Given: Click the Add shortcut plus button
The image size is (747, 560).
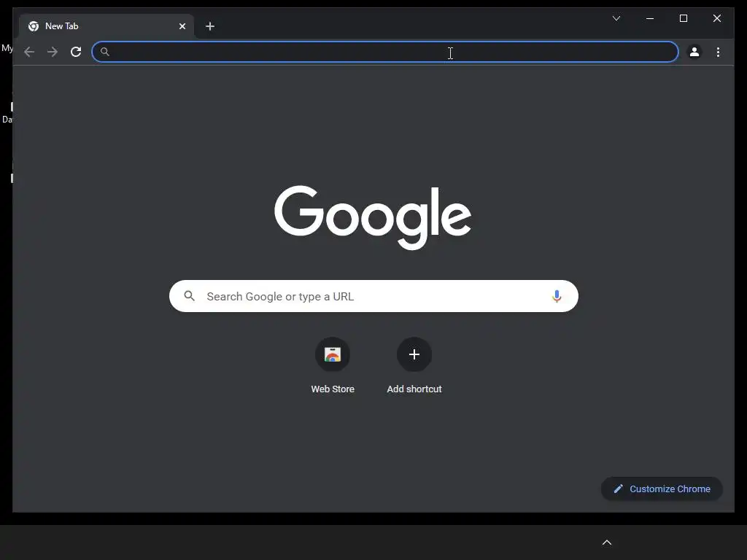Looking at the screenshot, I should point(414,354).
